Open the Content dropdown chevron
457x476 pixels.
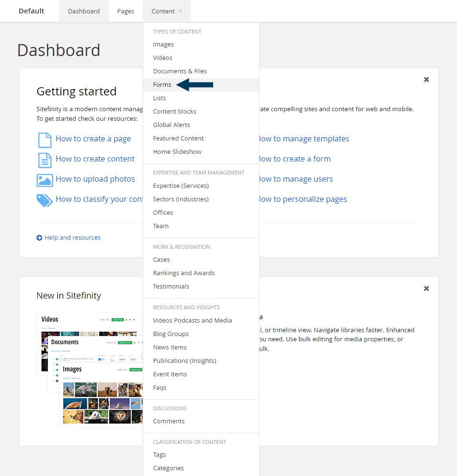point(180,11)
